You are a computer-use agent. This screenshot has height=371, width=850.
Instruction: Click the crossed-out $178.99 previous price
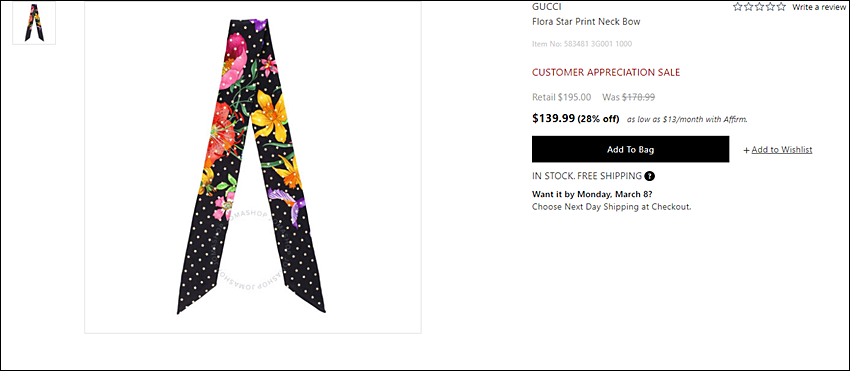click(638, 97)
